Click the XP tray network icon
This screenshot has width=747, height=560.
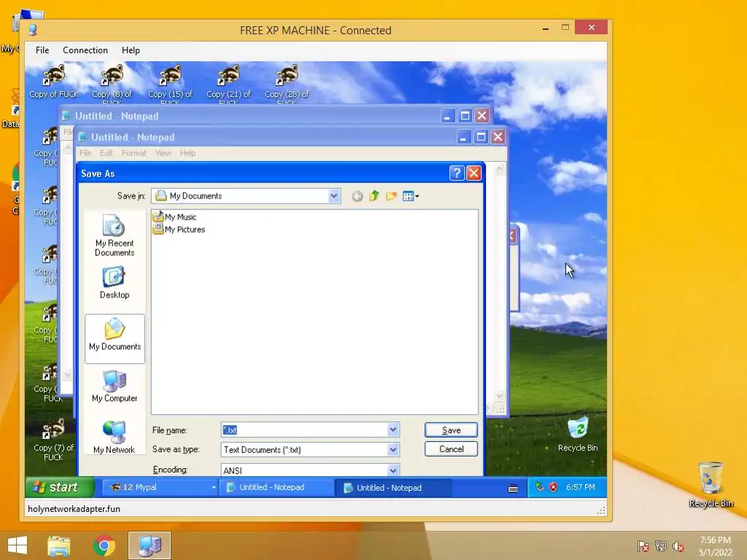click(539, 487)
